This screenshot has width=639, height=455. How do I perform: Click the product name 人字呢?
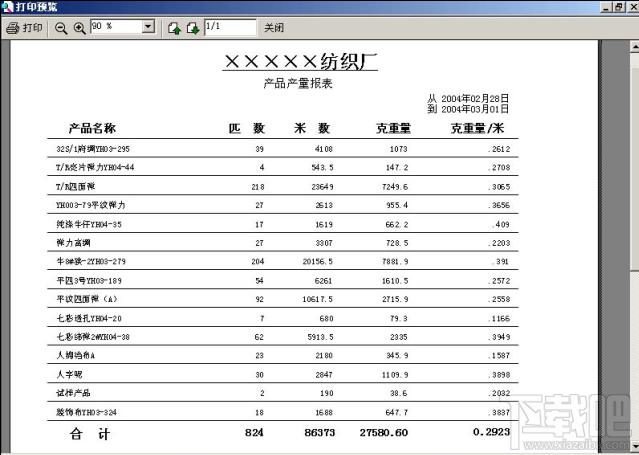[69, 374]
